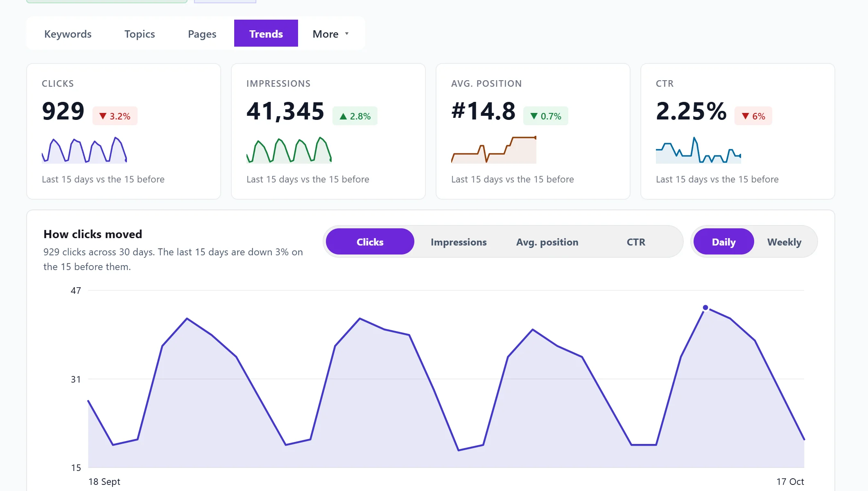Click the 929 clicks value
The image size is (868, 491).
pyautogui.click(x=63, y=111)
